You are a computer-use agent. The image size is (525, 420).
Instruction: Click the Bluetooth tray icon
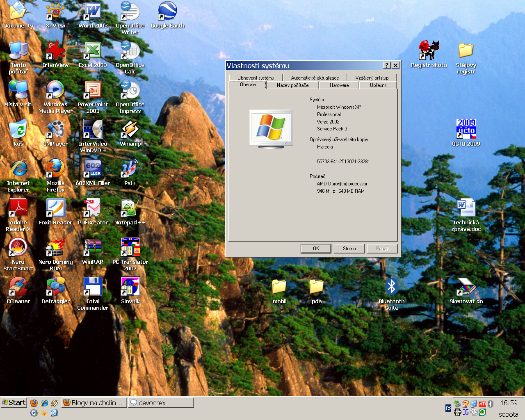click(490, 404)
